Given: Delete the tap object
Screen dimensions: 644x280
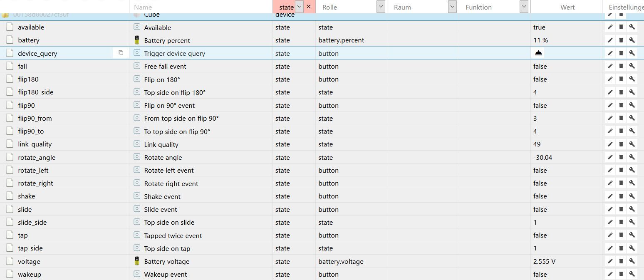Looking at the screenshot, I should (x=621, y=235).
